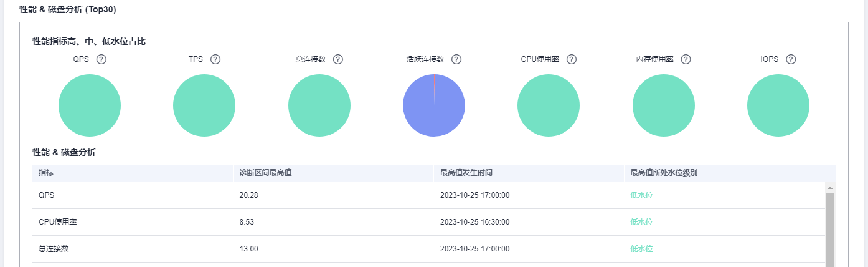Click the help icon beside TPS
The width and height of the screenshot is (868, 267).
[x=215, y=59]
